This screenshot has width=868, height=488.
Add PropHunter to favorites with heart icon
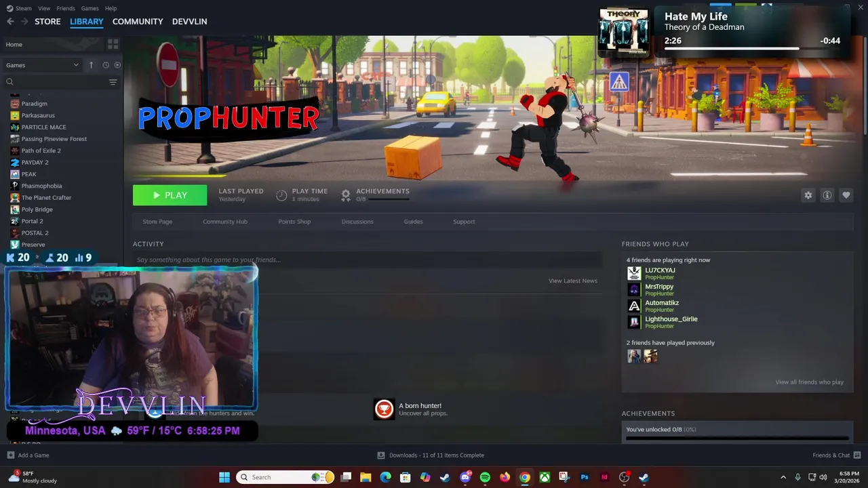[x=846, y=195]
